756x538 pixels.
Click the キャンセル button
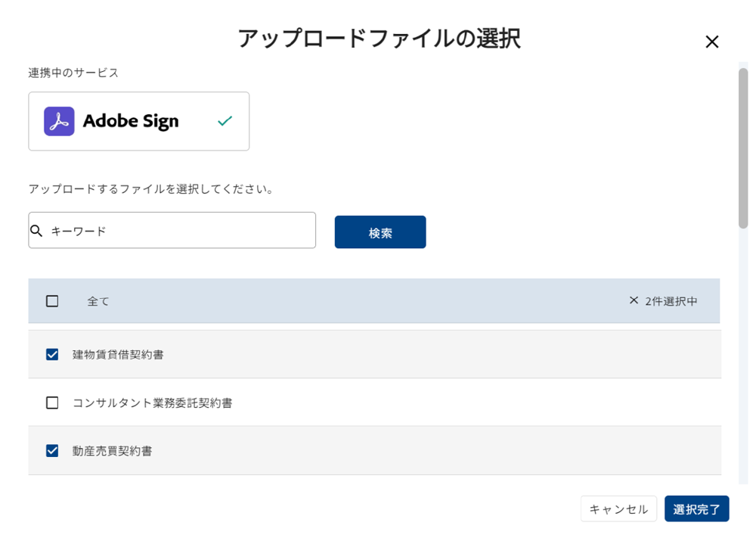point(618,509)
